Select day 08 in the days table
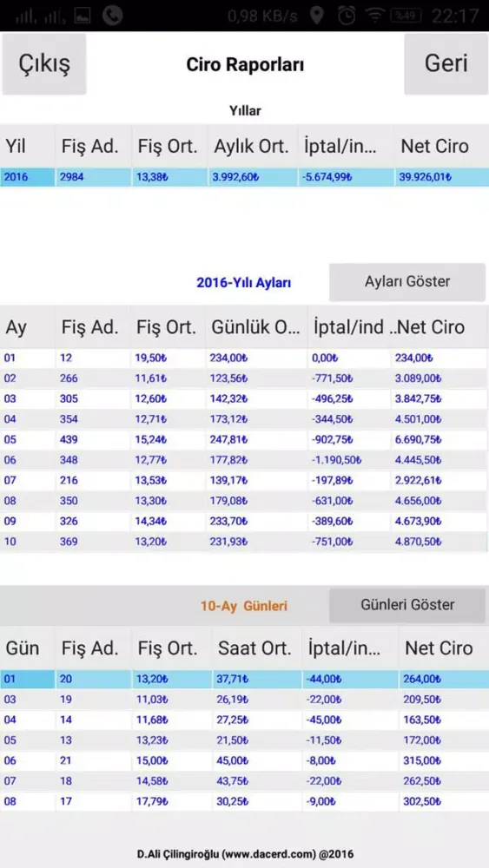Viewport: 489px width, 868px height. tap(244, 801)
